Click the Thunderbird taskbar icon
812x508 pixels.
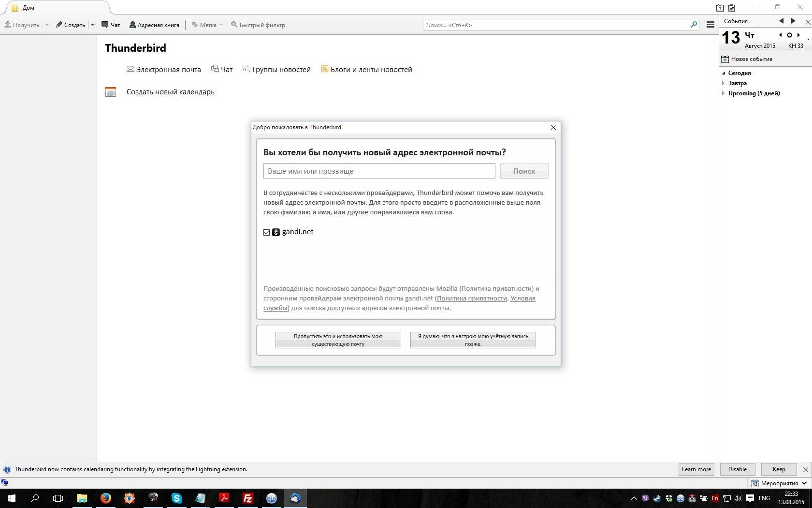295,498
